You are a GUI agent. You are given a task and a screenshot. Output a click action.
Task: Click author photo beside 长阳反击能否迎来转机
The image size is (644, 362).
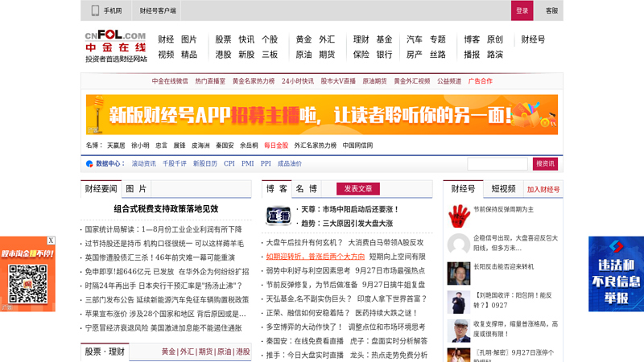click(459, 274)
